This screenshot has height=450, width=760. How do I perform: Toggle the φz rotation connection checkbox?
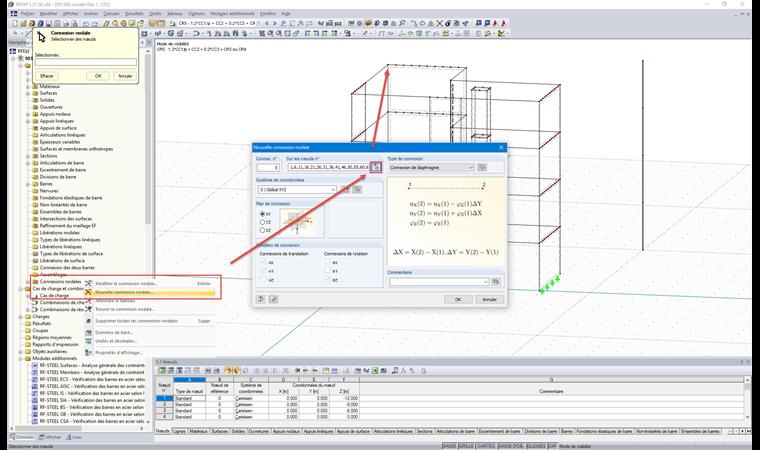[x=328, y=280]
